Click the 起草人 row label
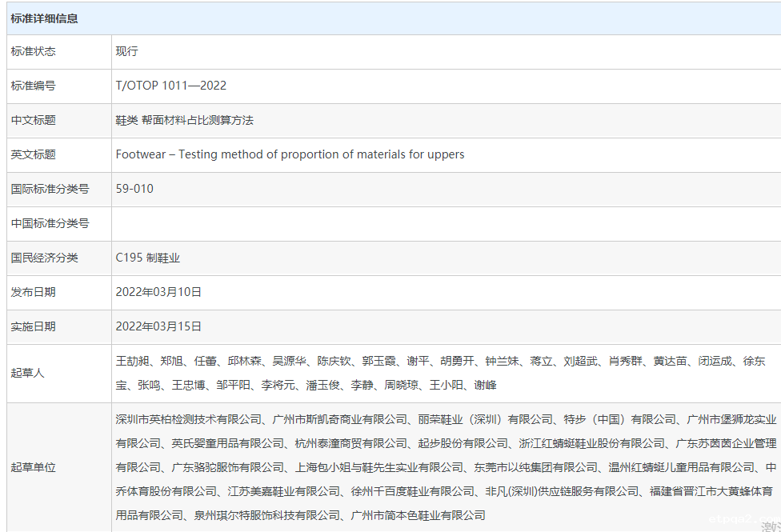 [x=28, y=373]
